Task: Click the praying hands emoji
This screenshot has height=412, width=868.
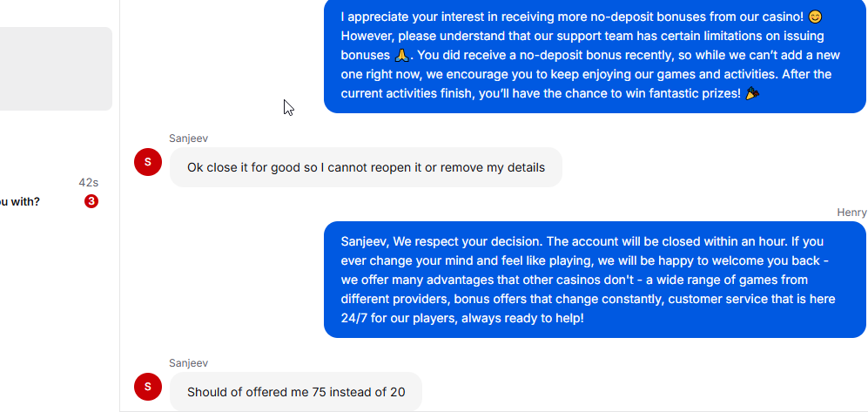Action: (401, 55)
